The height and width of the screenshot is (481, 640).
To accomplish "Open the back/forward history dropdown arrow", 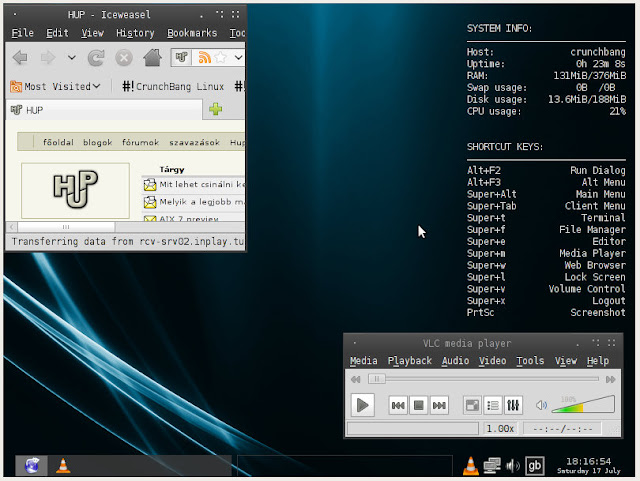I will click(72, 58).
